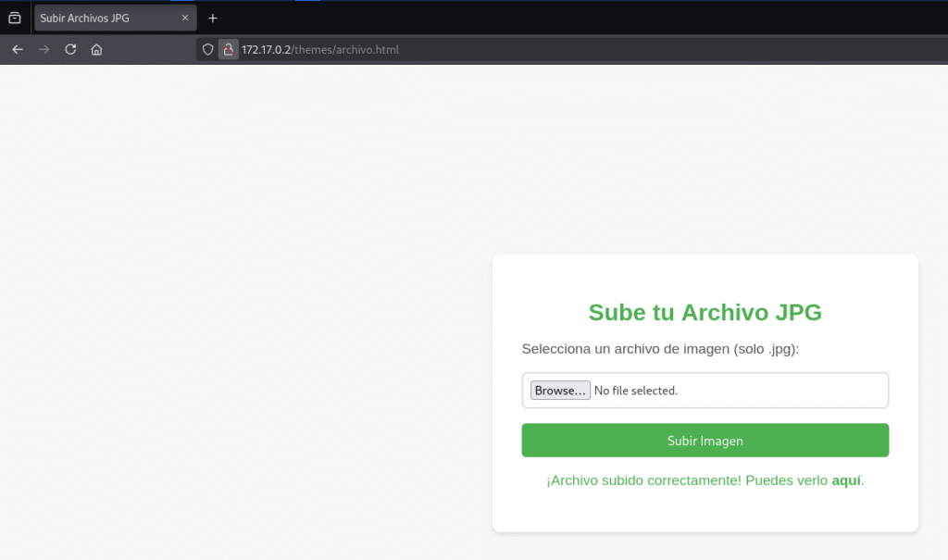Follow the "aquí" link to the uploaded file

(x=846, y=480)
